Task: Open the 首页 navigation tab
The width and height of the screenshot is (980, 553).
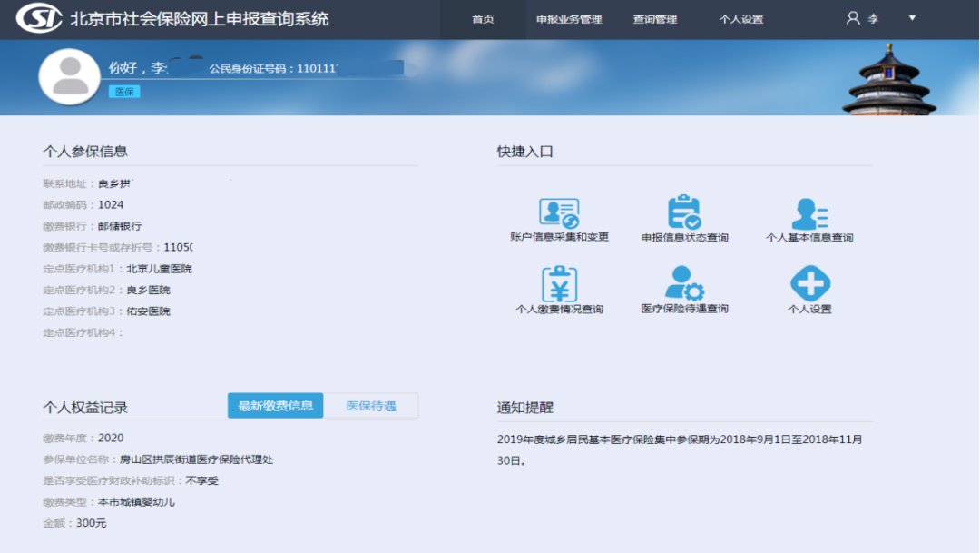Action: (x=483, y=19)
